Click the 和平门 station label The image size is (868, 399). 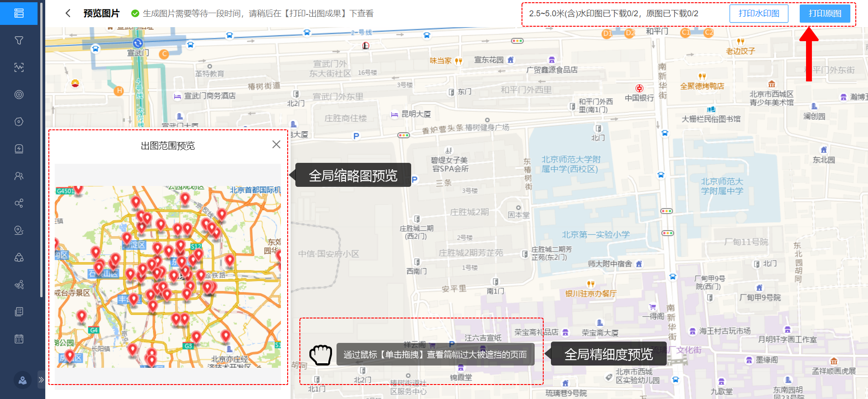pyautogui.click(x=657, y=31)
